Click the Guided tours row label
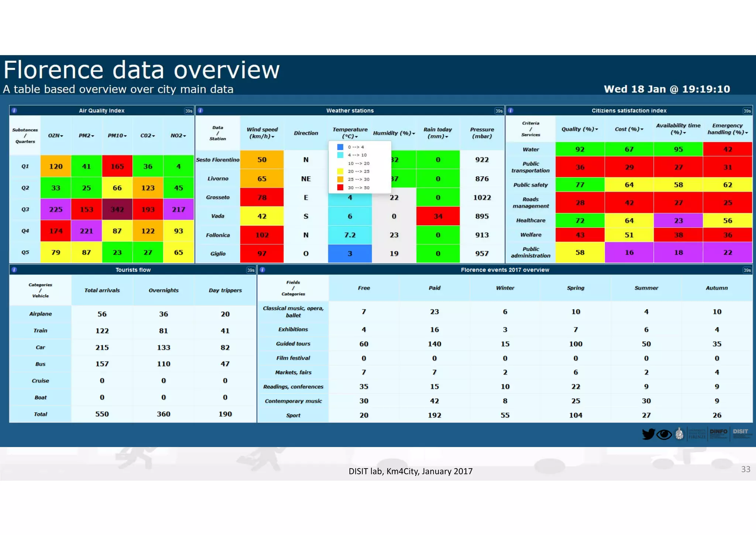The image size is (756, 535). tap(293, 344)
